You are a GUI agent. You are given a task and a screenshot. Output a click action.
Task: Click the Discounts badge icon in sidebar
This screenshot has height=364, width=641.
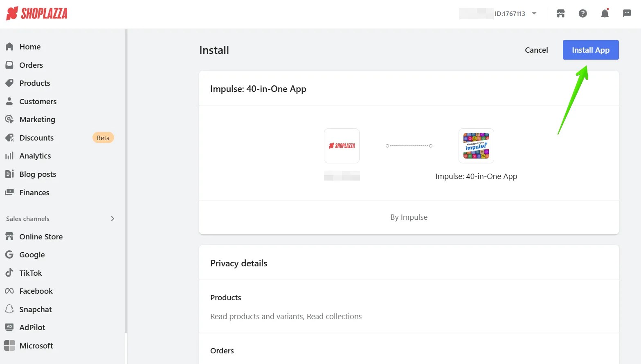click(9, 138)
